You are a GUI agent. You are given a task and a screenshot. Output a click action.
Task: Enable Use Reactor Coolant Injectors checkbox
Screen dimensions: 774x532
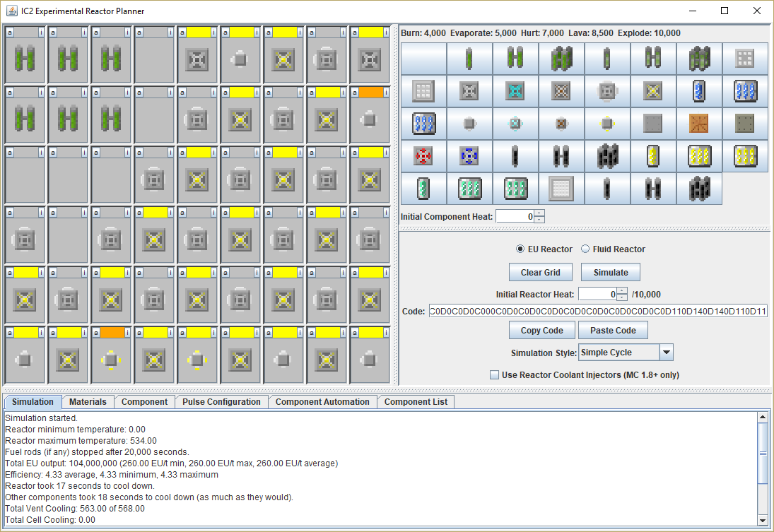tap(495, 375)
